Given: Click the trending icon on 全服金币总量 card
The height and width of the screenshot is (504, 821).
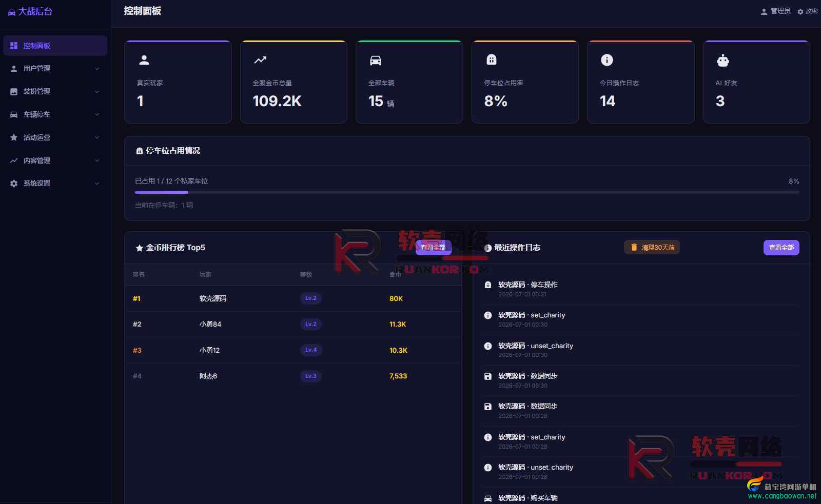Looking at the screenshot, I should (x=260, y=60).
